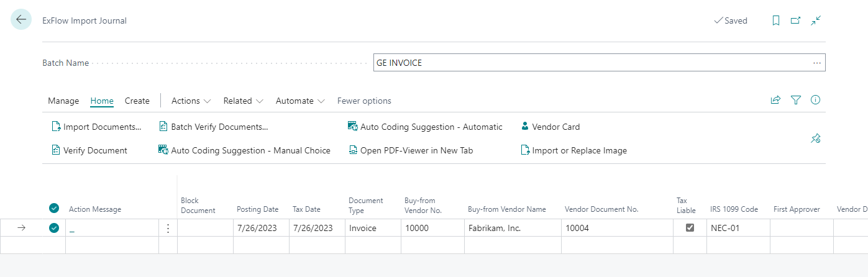
Task: Click the Action Message column header
Action: (x=95, y=209)
